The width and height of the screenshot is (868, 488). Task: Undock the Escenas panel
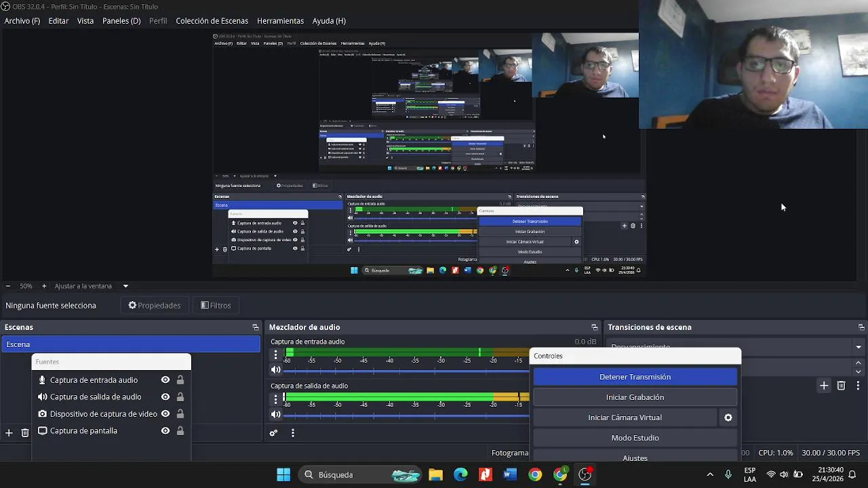pos(256,327)
